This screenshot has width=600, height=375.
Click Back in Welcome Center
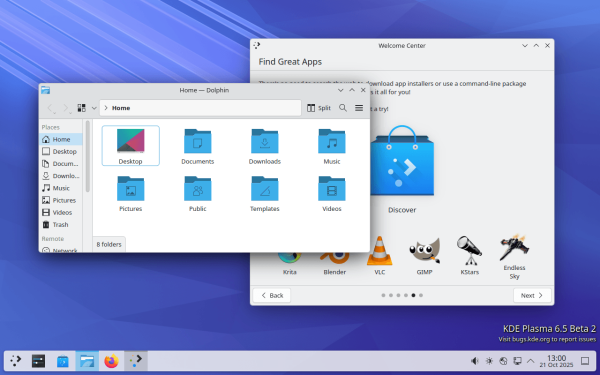[272, 295]
